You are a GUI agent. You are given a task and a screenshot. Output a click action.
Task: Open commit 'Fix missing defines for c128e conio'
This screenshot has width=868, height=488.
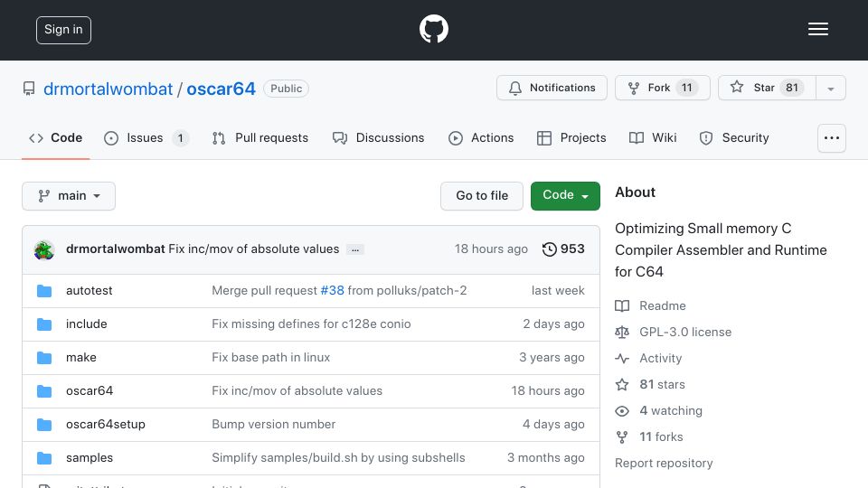tap(311, 324)
